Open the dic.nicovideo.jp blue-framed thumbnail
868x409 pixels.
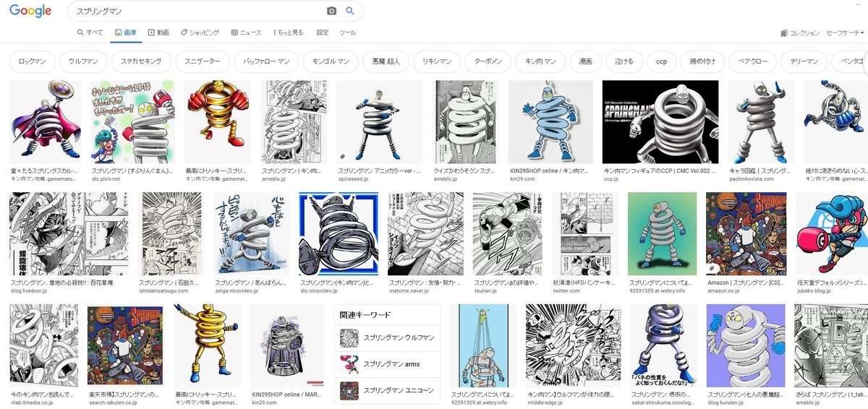tap(339, 234)
